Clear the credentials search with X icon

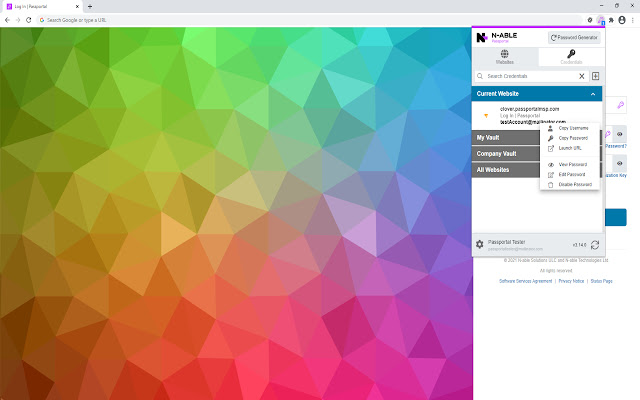[582, 76]
